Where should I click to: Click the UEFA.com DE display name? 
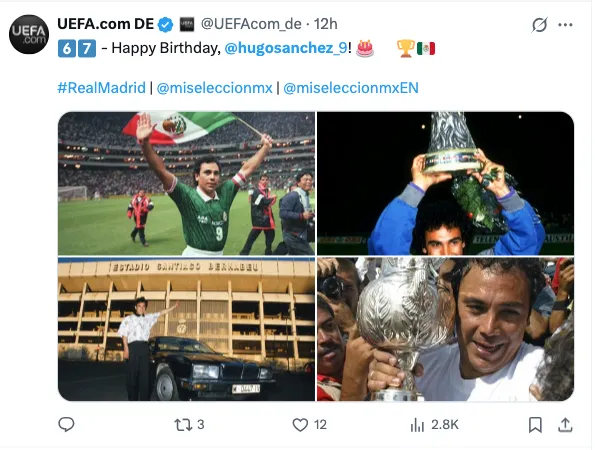[x=105, y=24]
